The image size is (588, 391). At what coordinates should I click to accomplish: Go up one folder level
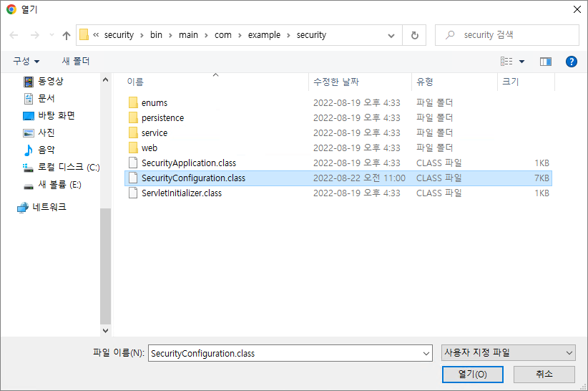pos(67,35)
